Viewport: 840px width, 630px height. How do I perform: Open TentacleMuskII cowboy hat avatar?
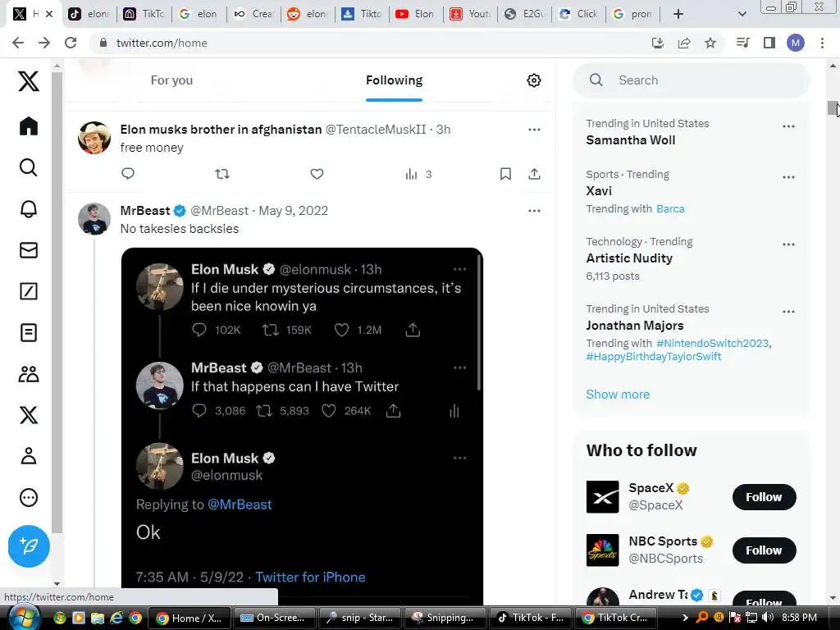pos(94,138)
